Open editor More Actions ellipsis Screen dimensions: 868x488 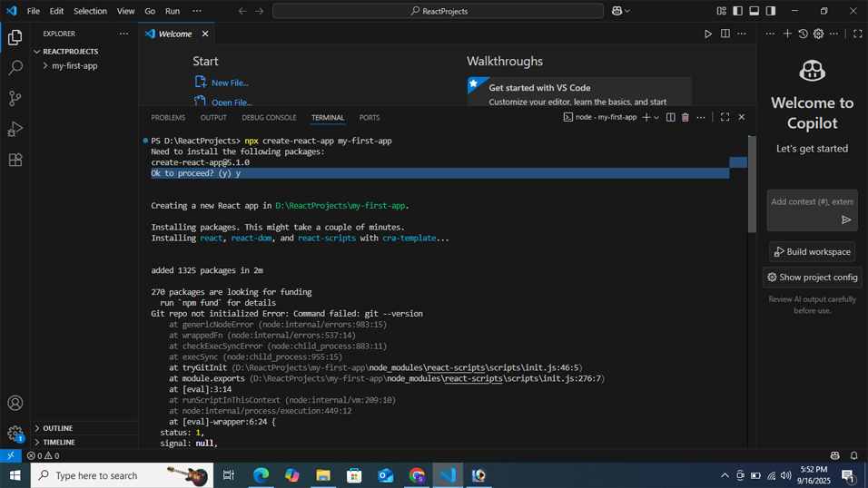click(742, 34)
